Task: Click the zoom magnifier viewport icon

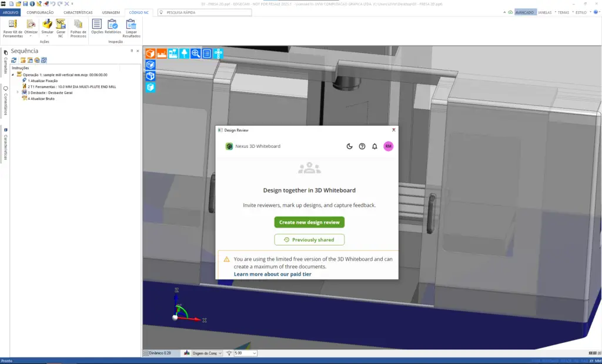Action: [196, 53]
